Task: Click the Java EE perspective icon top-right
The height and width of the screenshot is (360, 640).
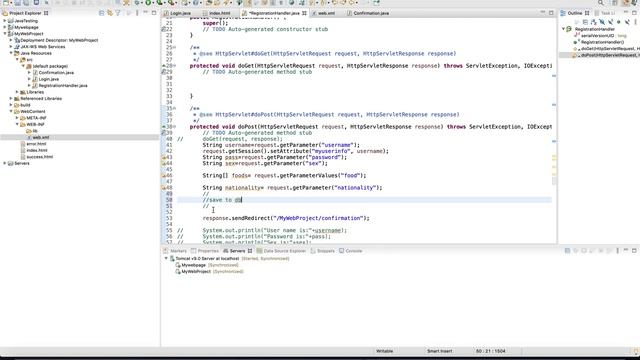Action: (626, 2)
